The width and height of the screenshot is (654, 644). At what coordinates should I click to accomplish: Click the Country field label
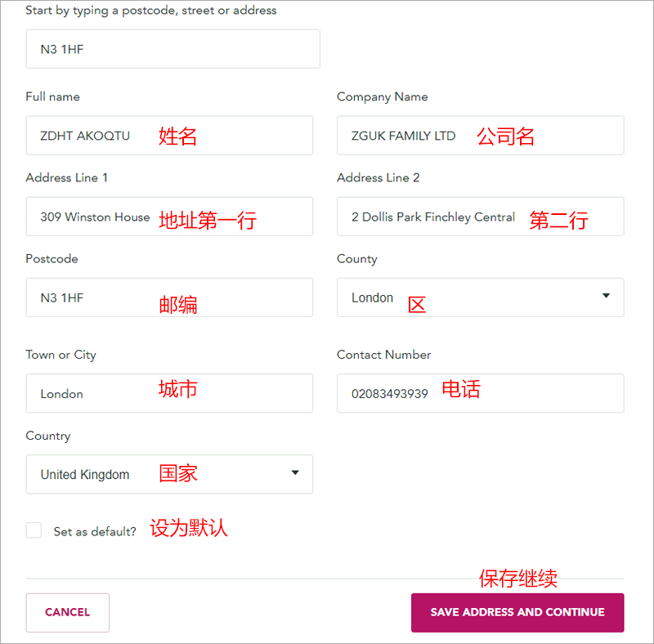point(48,436)
